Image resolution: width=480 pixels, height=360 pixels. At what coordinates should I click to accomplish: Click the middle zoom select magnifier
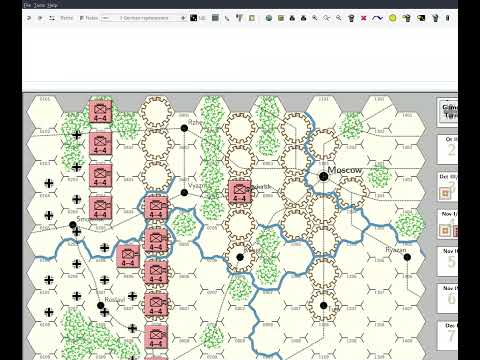[326, 18]
